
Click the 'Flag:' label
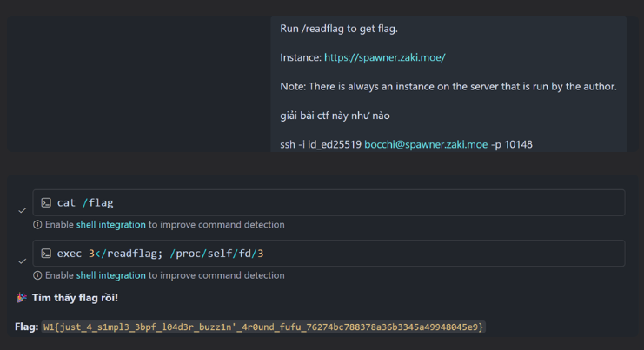[26, 327]
